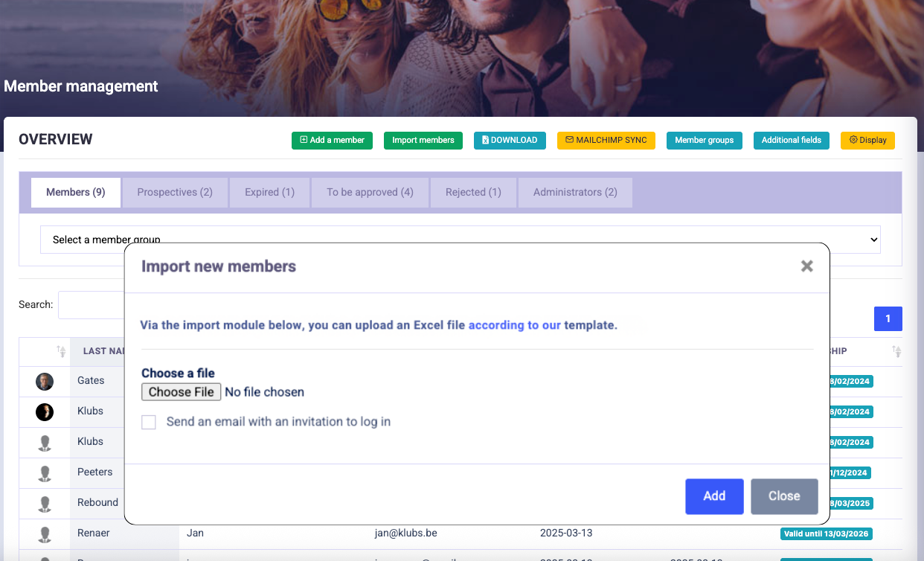The height and width of the screenshot is (561, 924).
Task: Click the placeholder avatar in Renaer's row
Action: (45, 533)
